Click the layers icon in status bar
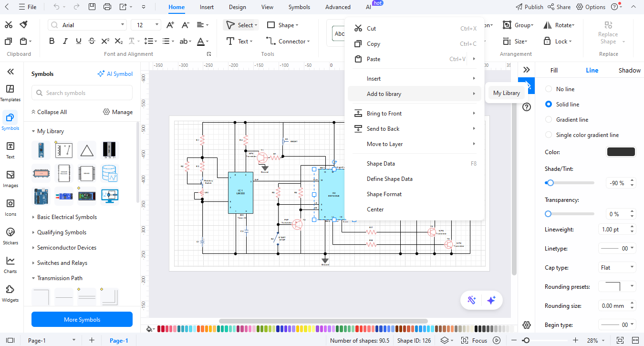Viewport: 644px width, 346px height. tap(445, 340)
